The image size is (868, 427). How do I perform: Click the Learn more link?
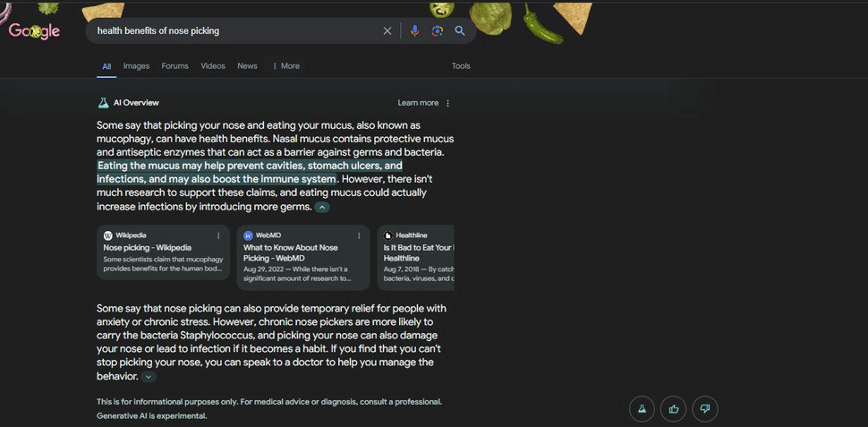click(x=418, y=103)
